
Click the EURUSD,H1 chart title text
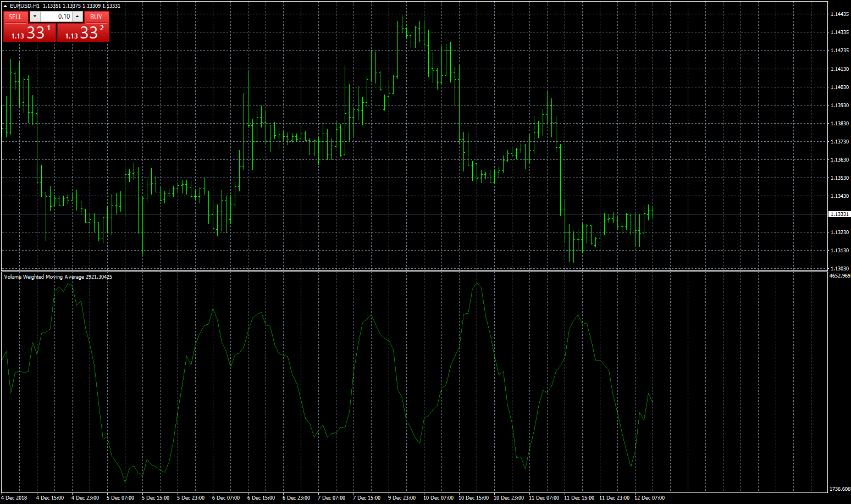24,6
